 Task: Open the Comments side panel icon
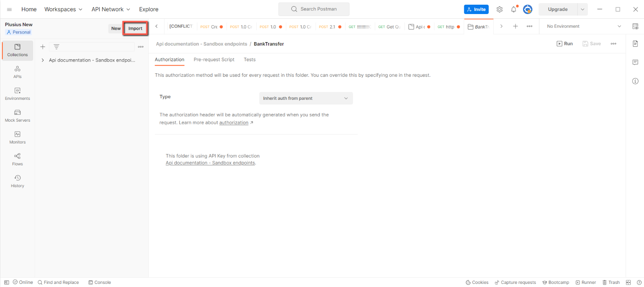click(x=635, y=62)
